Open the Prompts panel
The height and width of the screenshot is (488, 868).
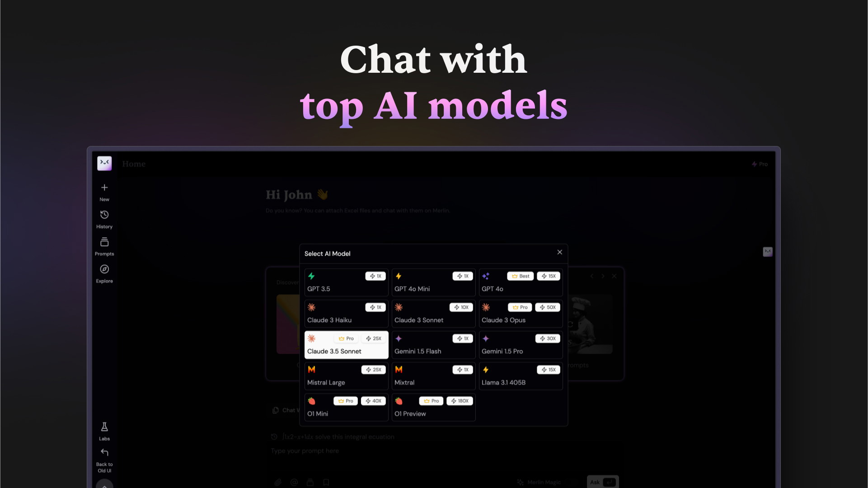point(104,246)
